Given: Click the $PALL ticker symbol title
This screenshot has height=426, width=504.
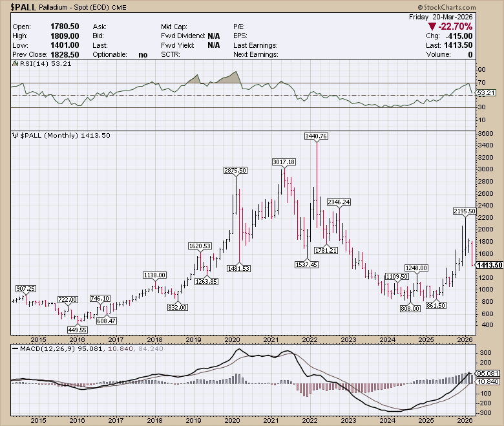Looking at the screenshot, I should (23, 7).
